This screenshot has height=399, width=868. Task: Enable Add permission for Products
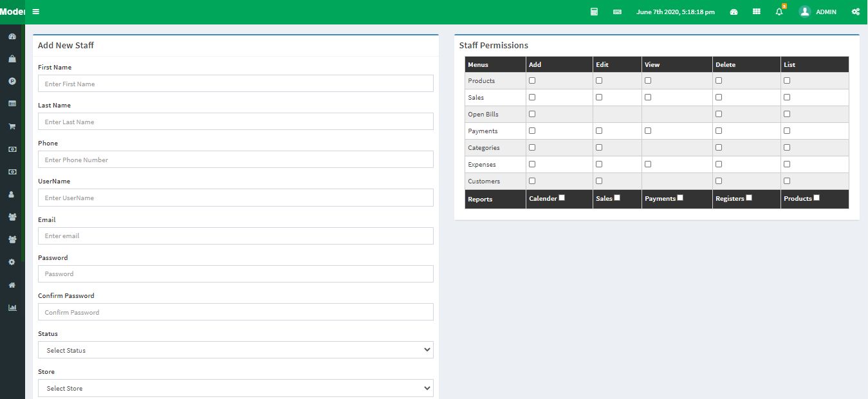click(532, 80)
